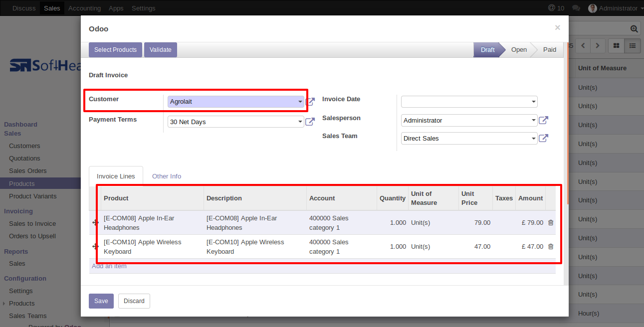Sort invoice lines by Quantity column

393,198
